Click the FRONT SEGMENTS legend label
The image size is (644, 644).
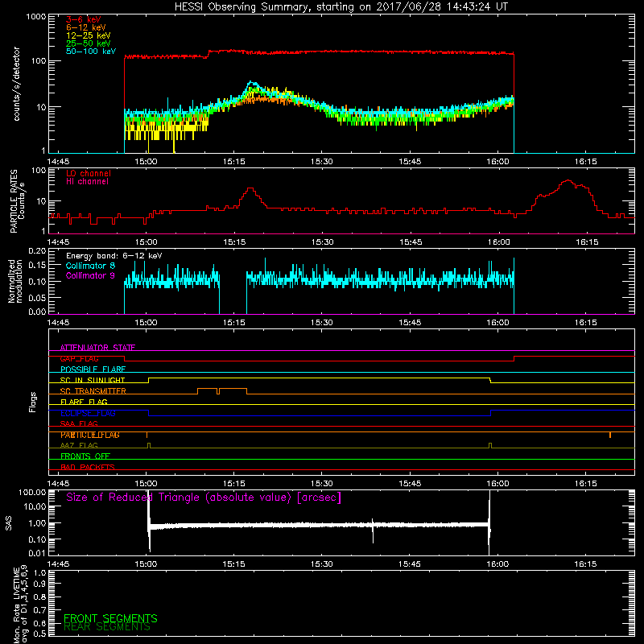[110, 618]
